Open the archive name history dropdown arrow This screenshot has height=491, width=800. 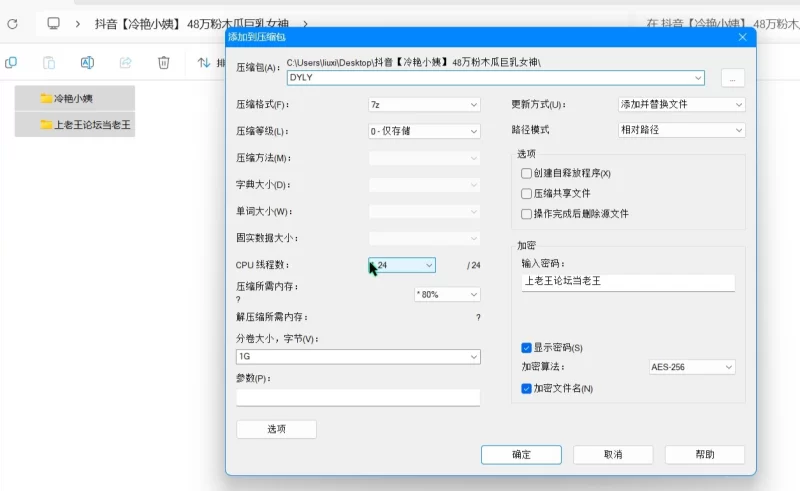[698, 78]
